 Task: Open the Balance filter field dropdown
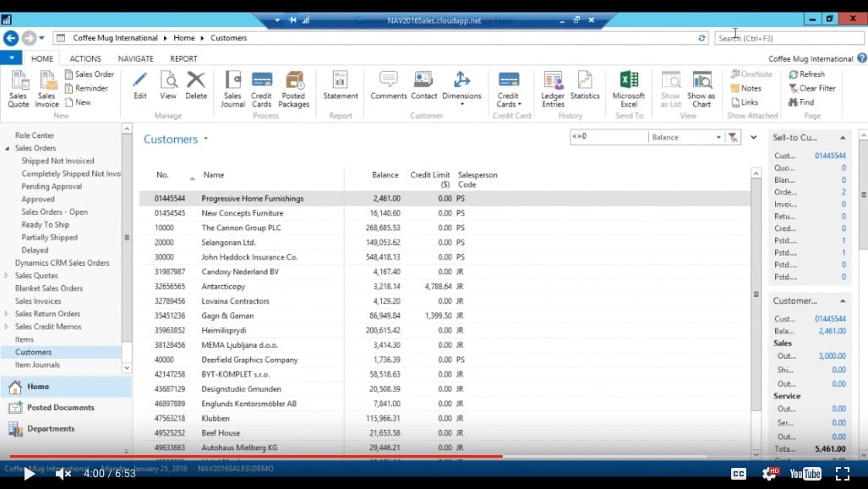[x=718, y=138]
